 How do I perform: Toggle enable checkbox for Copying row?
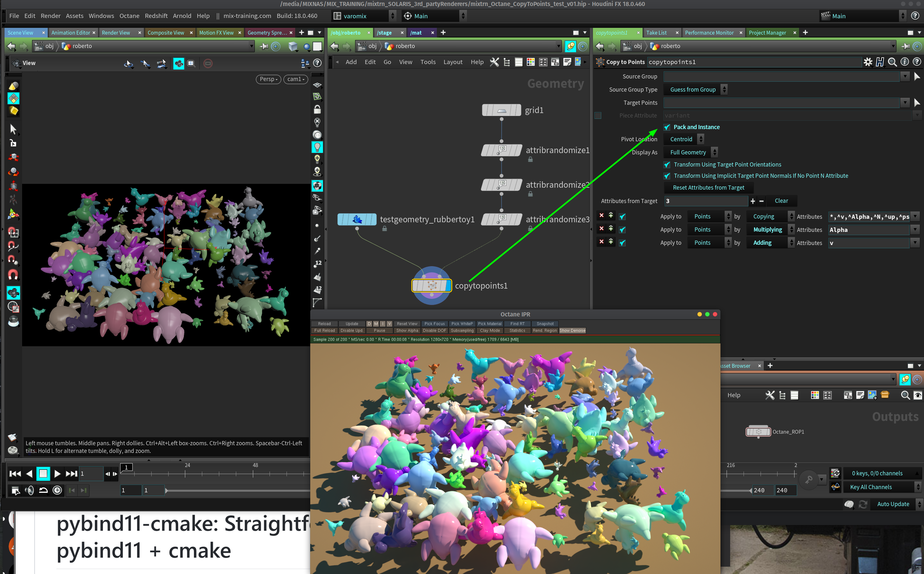pyautogui.click(x=622, y=217)
